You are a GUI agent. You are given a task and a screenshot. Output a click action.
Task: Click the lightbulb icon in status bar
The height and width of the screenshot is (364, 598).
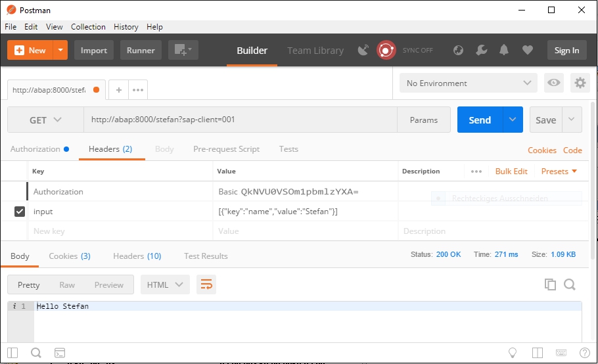[513, 353]
